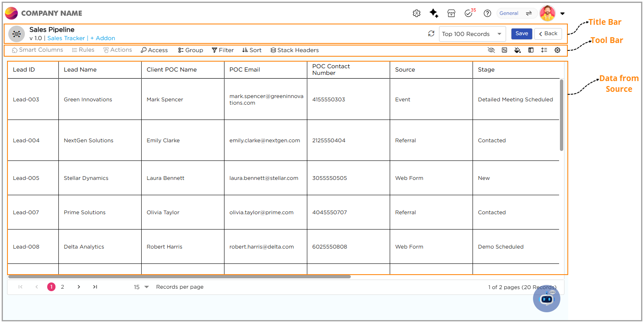Refresh data with the reload icon
This screenshot has height=323, width=644.
click(x=431, y=34)
